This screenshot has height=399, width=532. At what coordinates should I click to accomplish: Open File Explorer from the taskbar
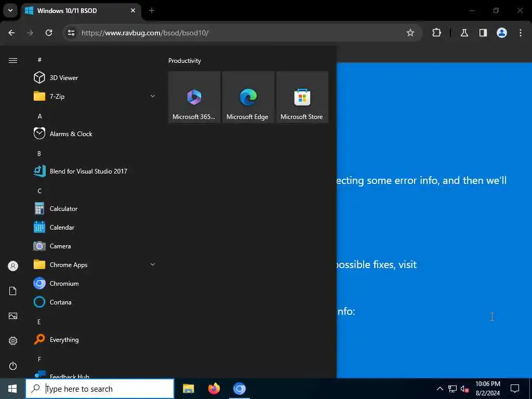pyautogui.click(x=188, y=389)
